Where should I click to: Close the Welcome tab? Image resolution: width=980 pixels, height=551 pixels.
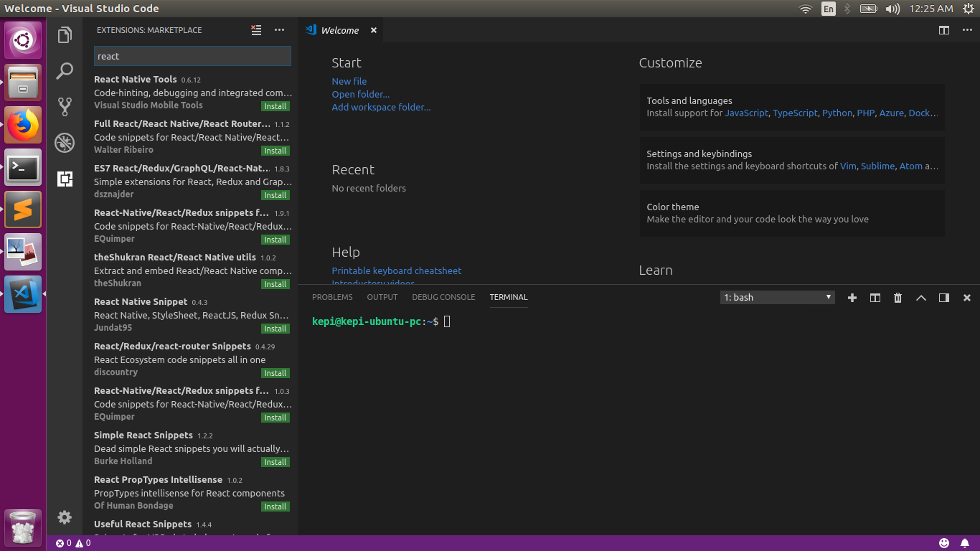tap(374, 30)
